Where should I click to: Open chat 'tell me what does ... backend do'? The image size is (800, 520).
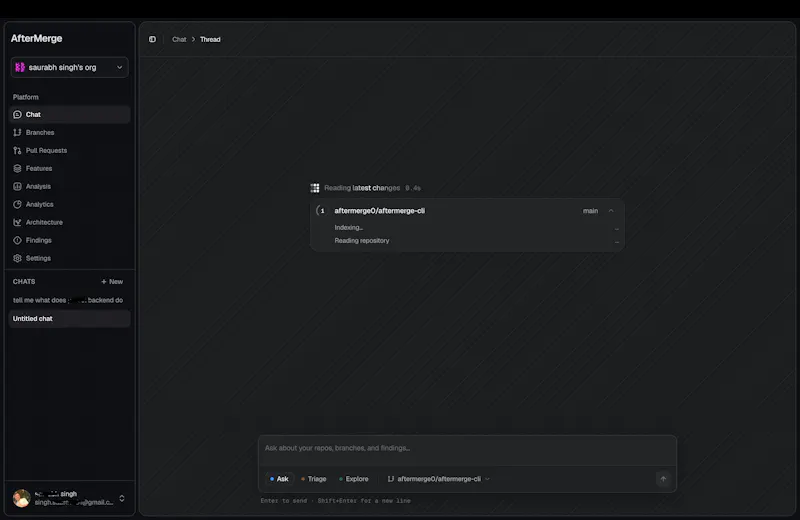point(68,300)
